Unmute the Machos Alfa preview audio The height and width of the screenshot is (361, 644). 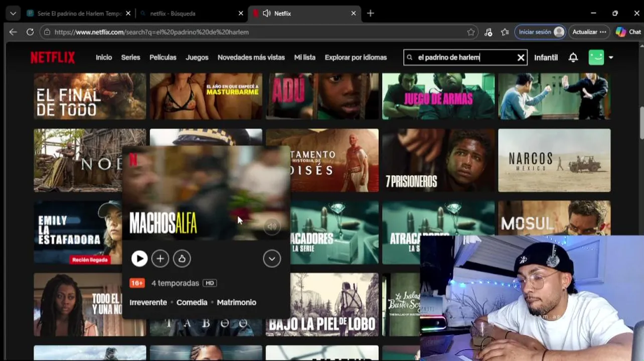click(272, 227)
